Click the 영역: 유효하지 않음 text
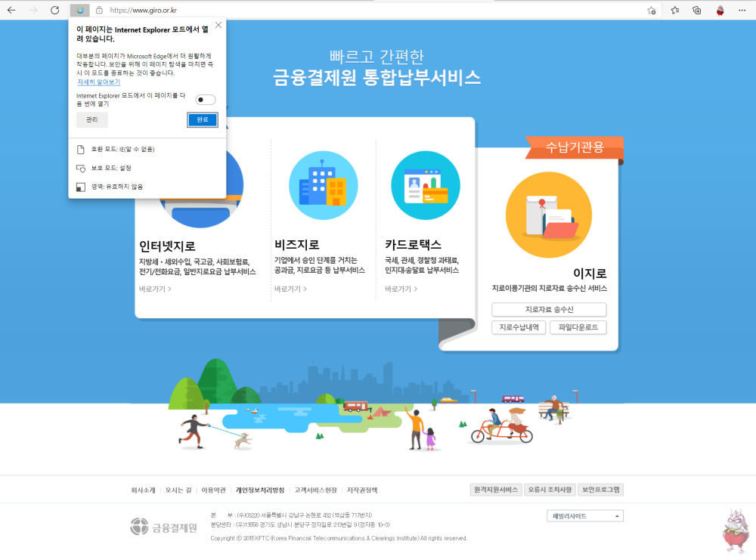Screen dimensions: 756x560 117,187
